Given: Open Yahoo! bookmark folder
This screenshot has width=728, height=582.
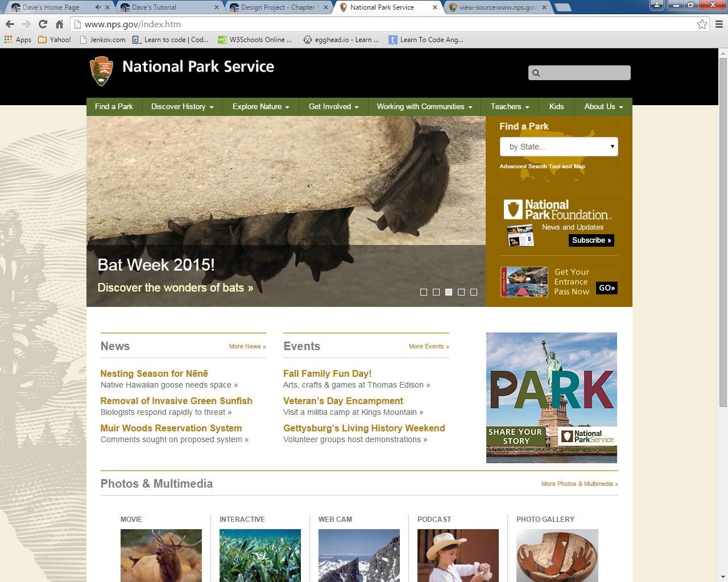Looking at the screenshot, I should tap(55, 40).
